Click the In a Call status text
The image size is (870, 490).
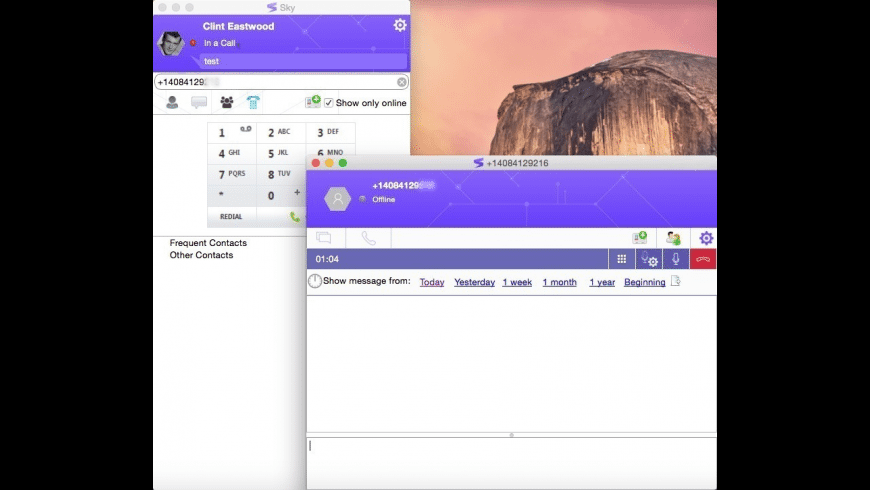tap(220, 43)
